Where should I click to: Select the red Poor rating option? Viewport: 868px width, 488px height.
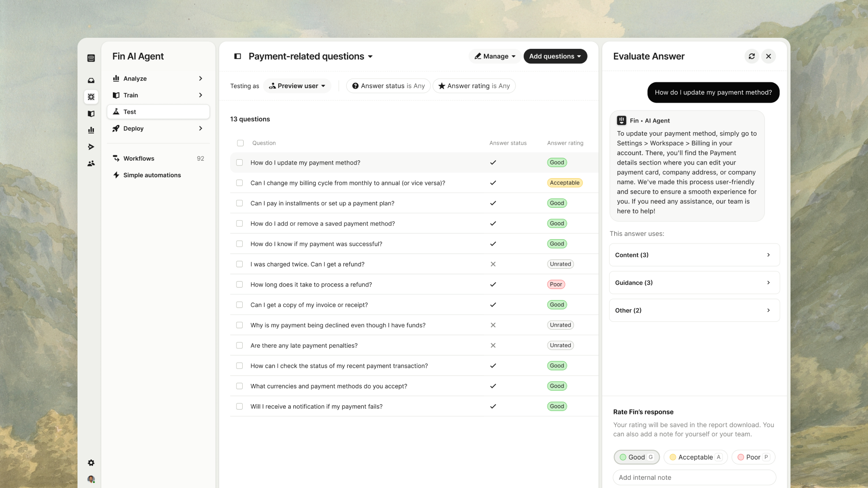(753, 457)
